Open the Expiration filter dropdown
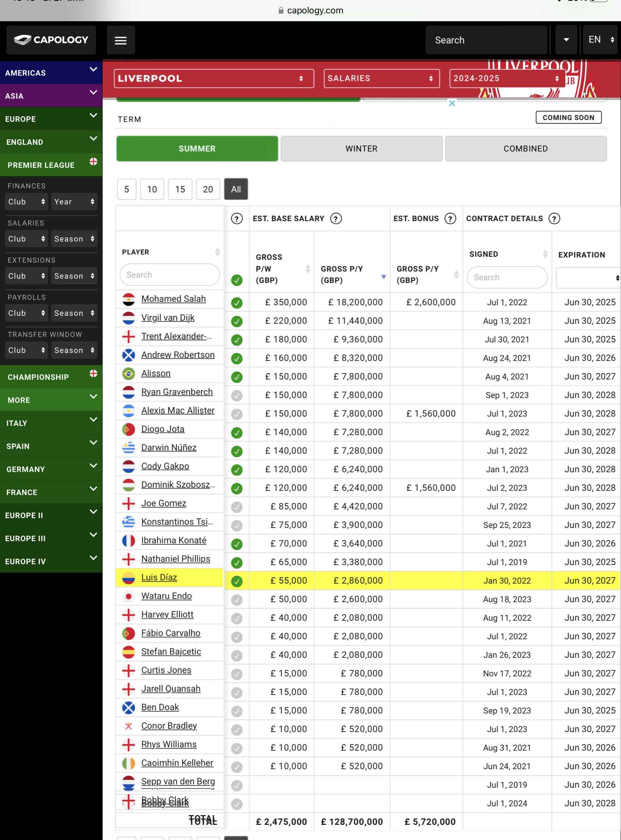The height and width of the screenshot is (840, 621). click(x=588, y=278)
